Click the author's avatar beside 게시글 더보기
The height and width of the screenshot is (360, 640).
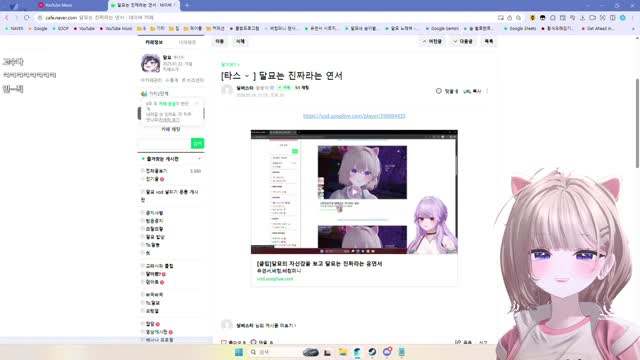(x=227, y=325)
